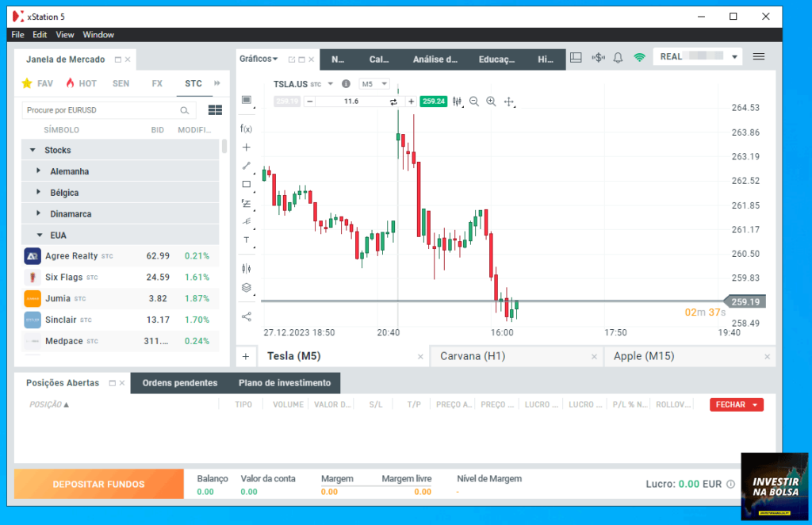Share the chart using share icon
Image resolution: width=812 pixels, height=525 pixels.
pyautogui.click(x=247, y=316)
